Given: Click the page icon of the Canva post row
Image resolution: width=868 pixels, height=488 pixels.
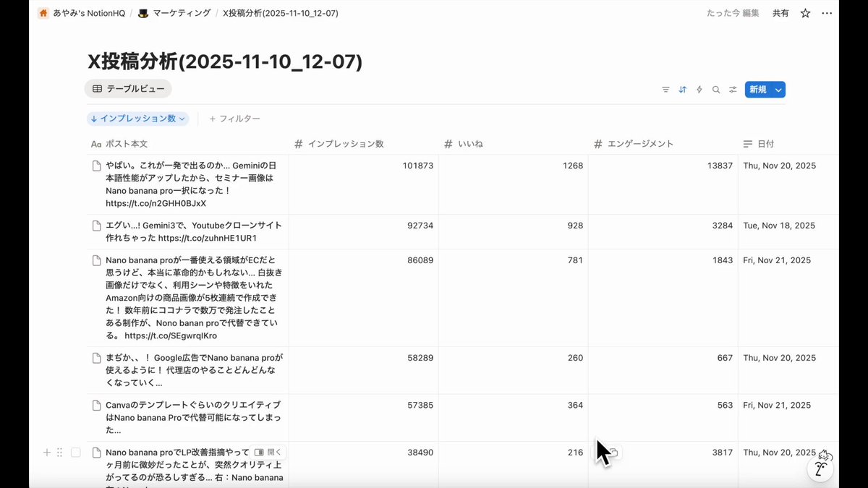Looking at the screenshot, I should (x=96, y=406).
